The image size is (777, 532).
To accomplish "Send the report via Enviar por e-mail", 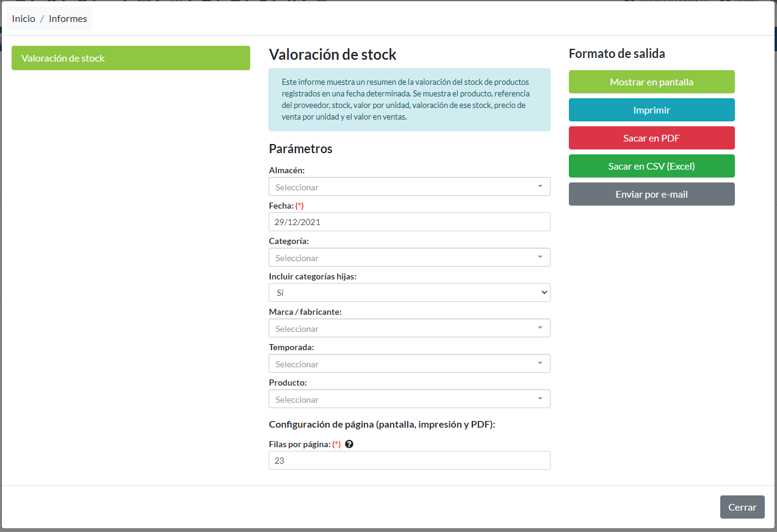I will (651, 194).
